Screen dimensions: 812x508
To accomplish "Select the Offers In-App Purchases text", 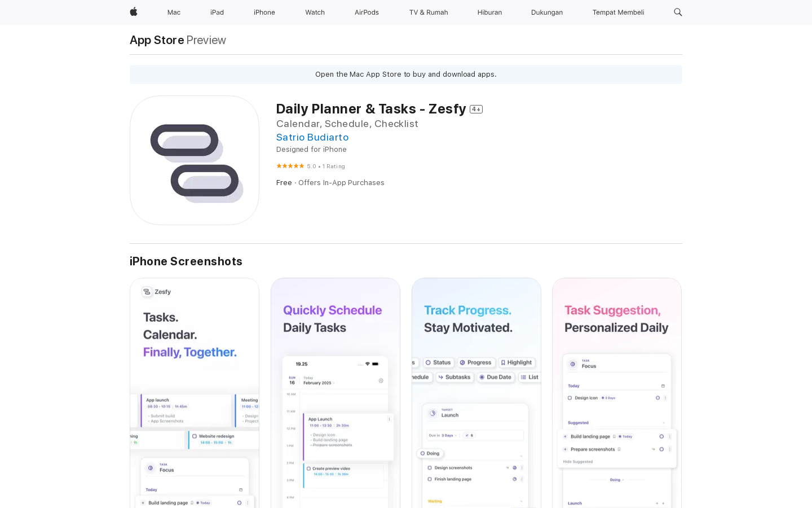I will point(341,183).
